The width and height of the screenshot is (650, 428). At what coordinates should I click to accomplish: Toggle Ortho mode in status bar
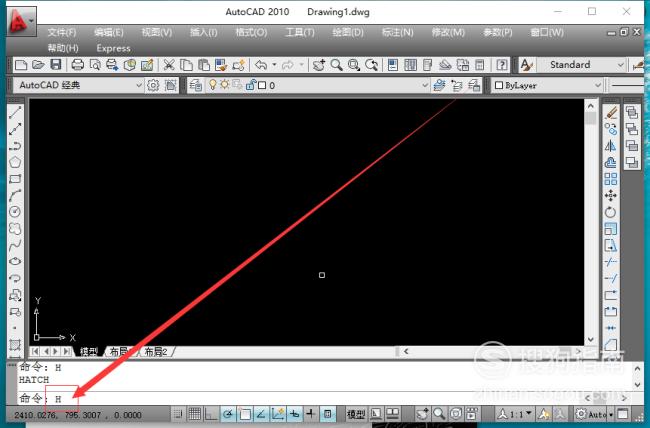[211, 414]
